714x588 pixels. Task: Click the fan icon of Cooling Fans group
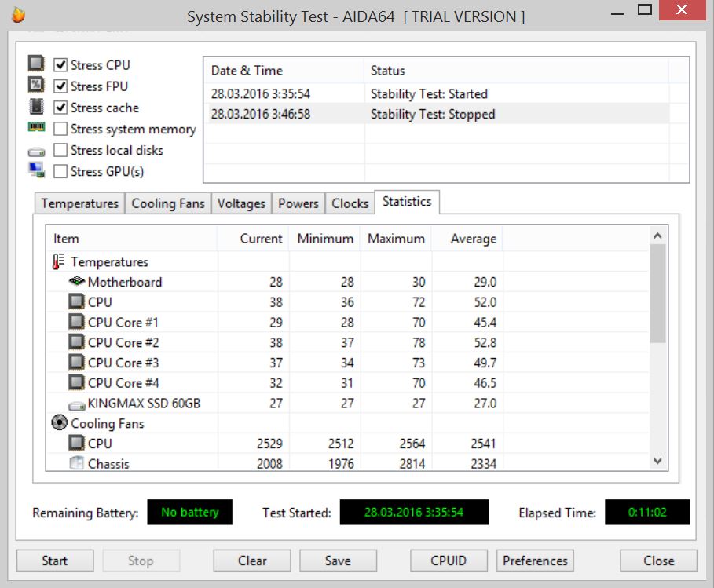[x=59, y=423]
